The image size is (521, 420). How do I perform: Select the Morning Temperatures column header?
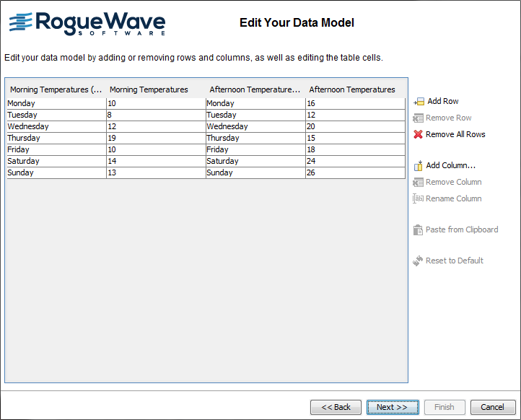click(149, 89)
